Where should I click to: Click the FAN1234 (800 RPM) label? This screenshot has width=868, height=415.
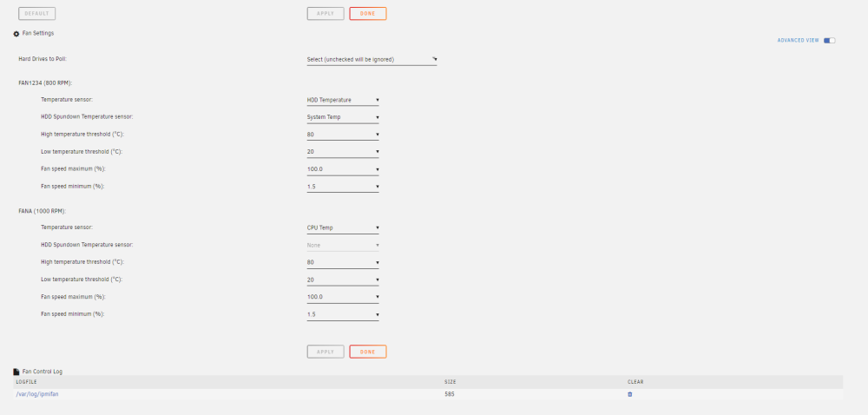[x=45, y=83]
